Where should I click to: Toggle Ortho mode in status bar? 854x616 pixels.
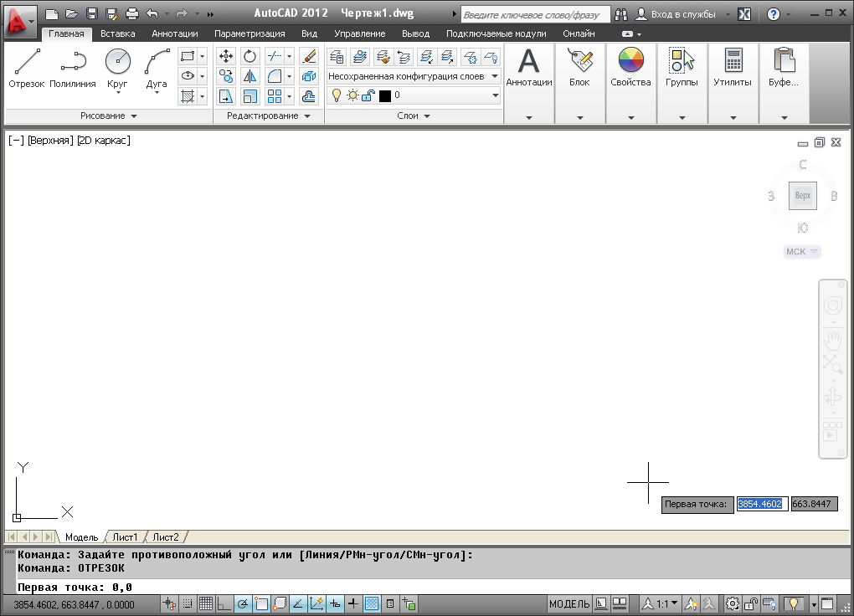[224, 603]
